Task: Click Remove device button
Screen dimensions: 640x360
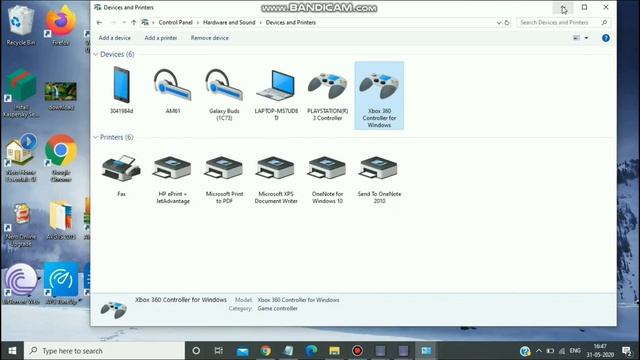Action: coord(210,38)
